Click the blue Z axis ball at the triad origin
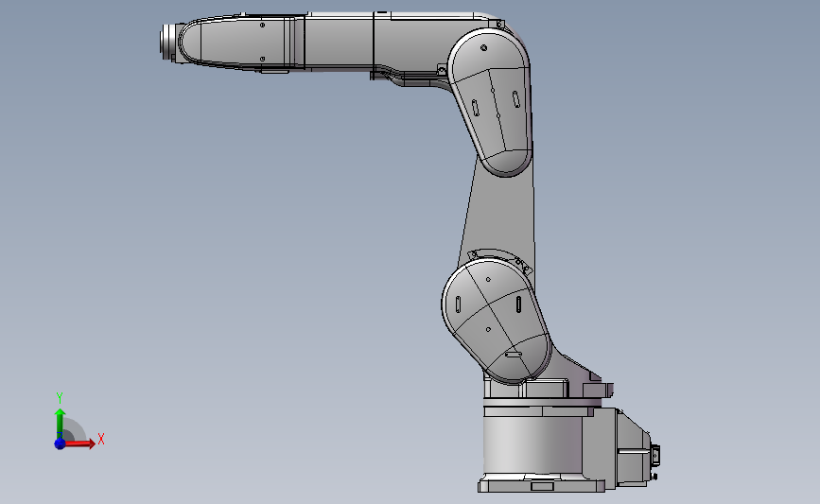 pos(60,443)
